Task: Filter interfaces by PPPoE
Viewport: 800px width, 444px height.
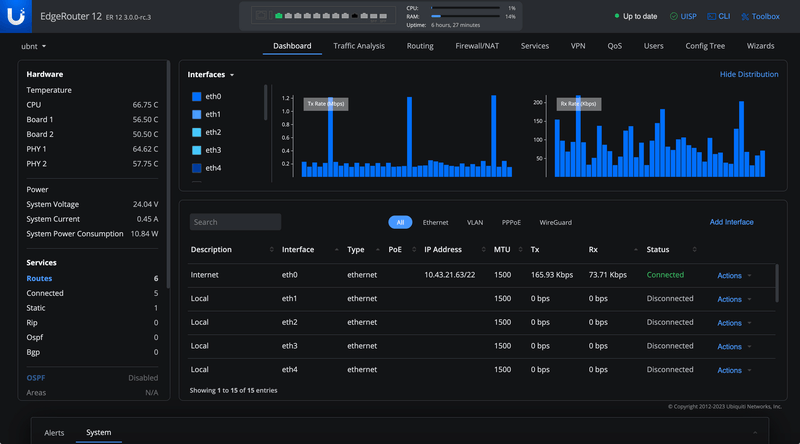Action: (511, 223)
